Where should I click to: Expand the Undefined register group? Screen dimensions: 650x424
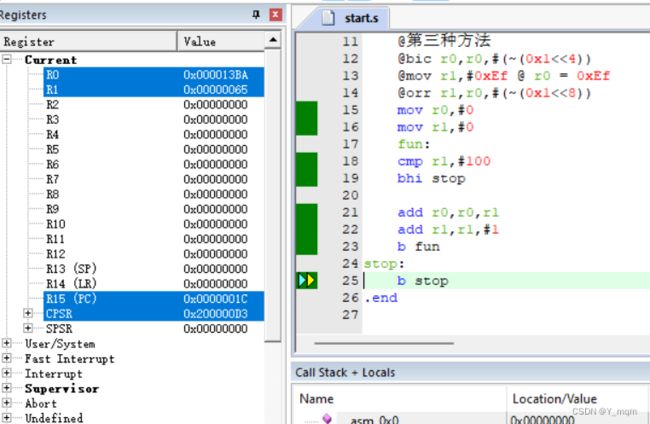(x=7, y=417)
